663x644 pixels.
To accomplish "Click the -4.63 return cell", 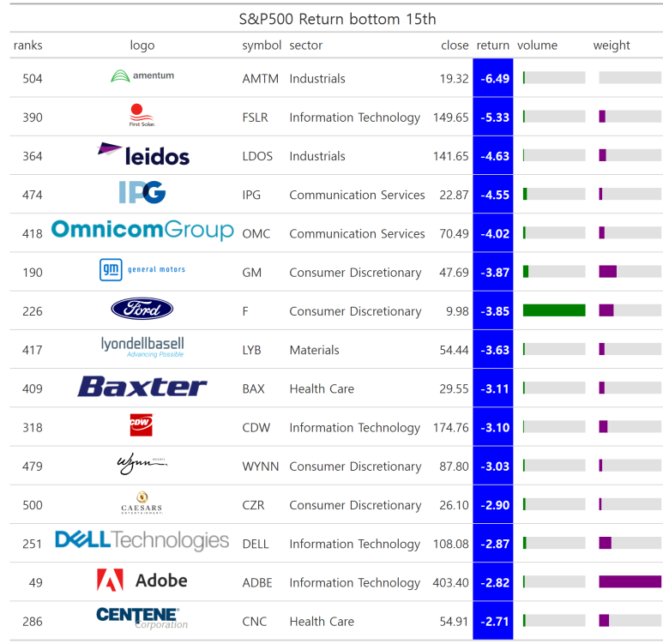I will click(493, 155).
